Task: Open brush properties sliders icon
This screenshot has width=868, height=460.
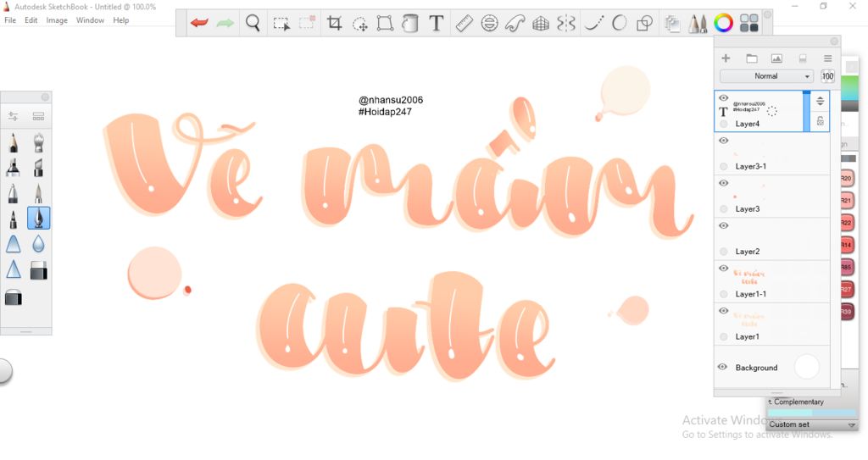Action: (x=13, y=116)
